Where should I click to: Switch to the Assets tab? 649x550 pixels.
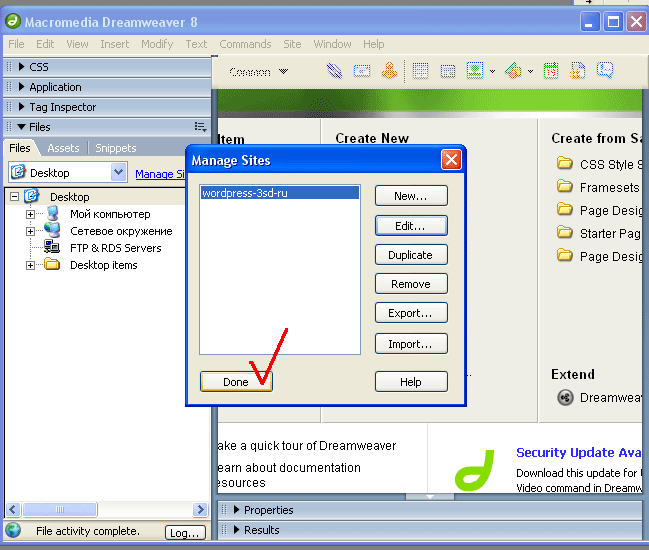63,148
